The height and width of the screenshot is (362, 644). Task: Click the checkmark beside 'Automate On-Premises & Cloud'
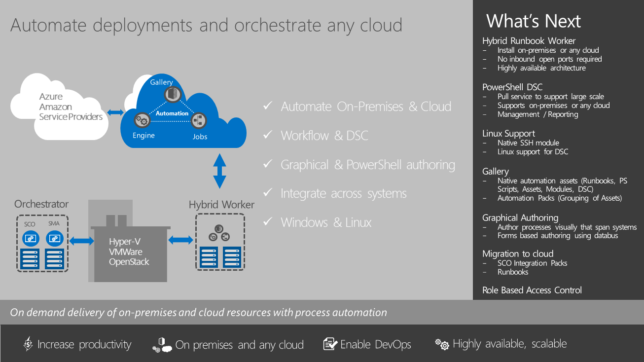[x=268, y=106]
